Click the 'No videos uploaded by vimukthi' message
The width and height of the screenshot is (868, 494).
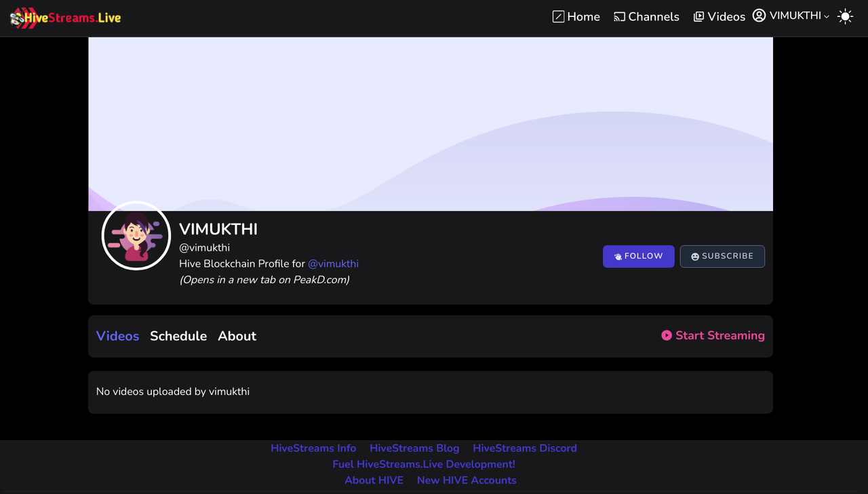(x=173, y=391)
